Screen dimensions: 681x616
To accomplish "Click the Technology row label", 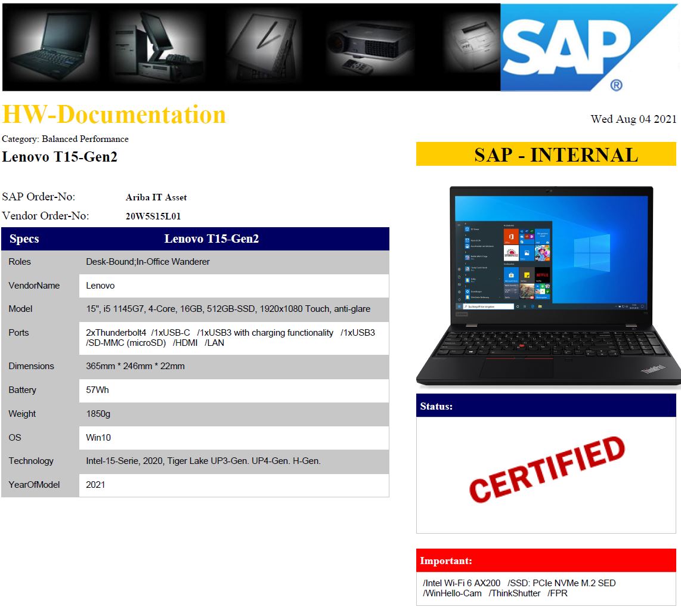I will [31, 461].
